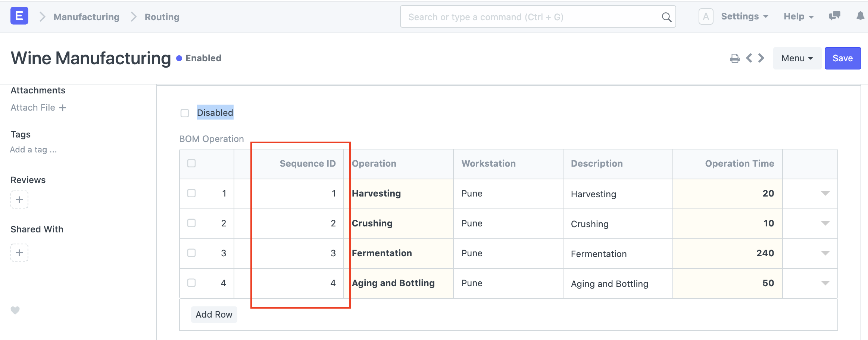Focus the search or command bar
This screenshot has height=340, width=868.
538,17
